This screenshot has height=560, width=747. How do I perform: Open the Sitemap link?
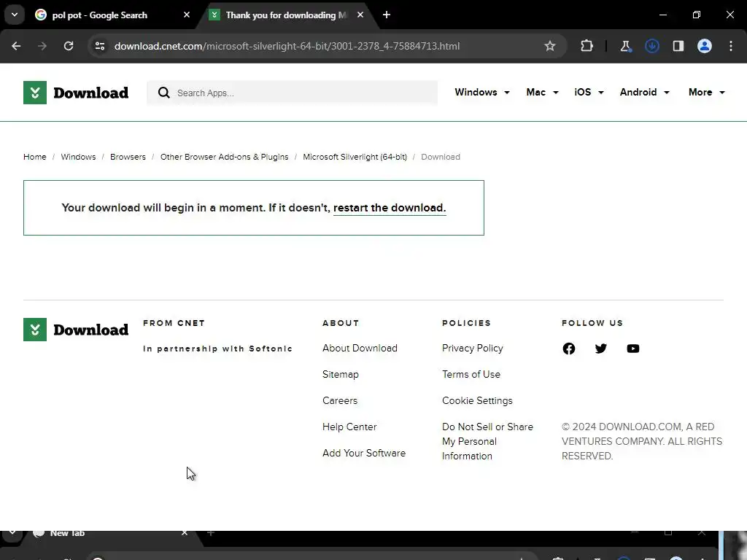[340, 374]
